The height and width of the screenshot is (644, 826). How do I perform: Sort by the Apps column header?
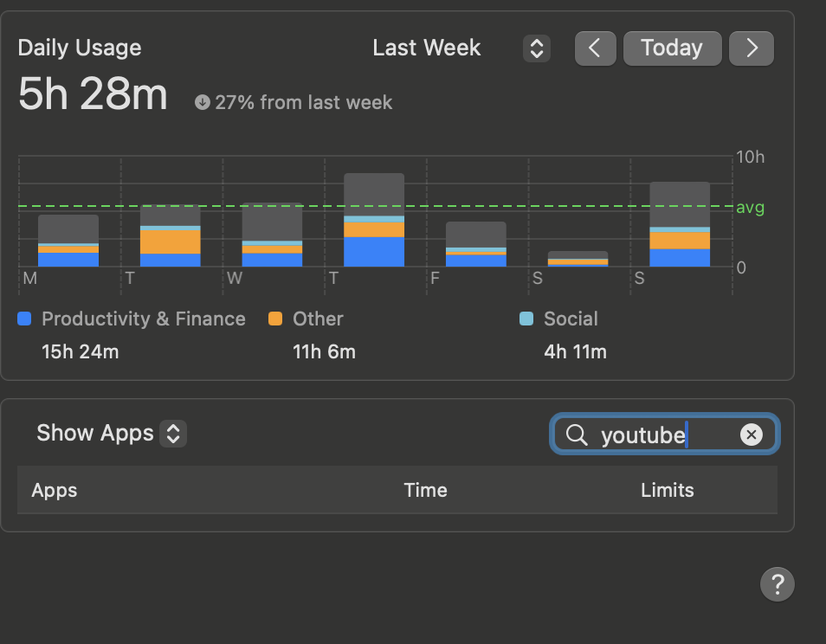[55, 490]
